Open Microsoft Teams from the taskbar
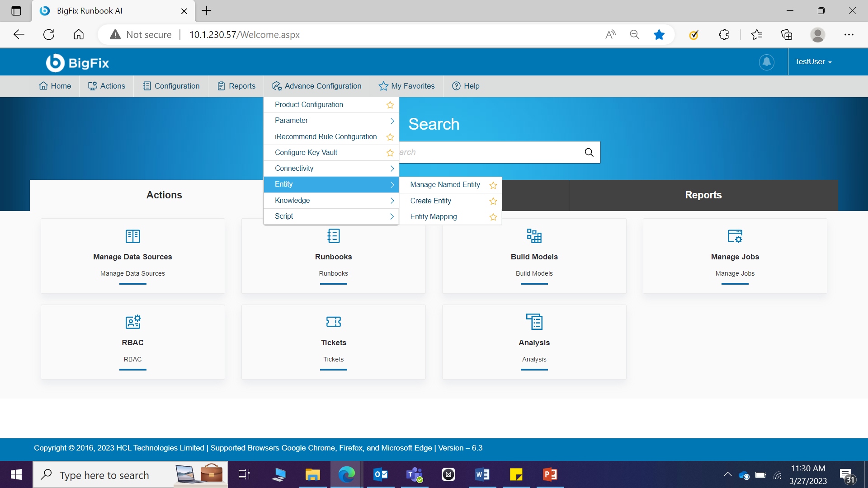Viewport: 868px width, 488px height. [x=414, y=474]
